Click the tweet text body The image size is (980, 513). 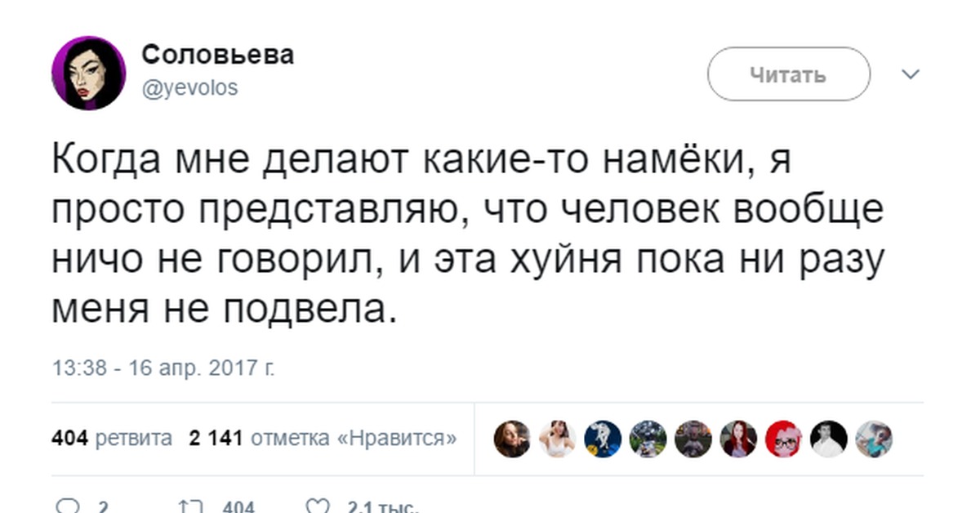click(x=468, y=232)
